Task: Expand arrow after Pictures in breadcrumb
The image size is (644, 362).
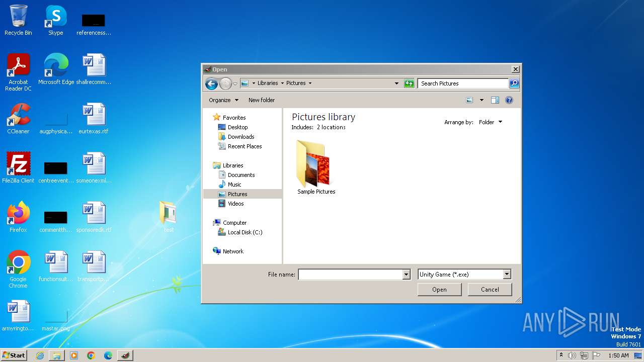Action: point(310,83)
